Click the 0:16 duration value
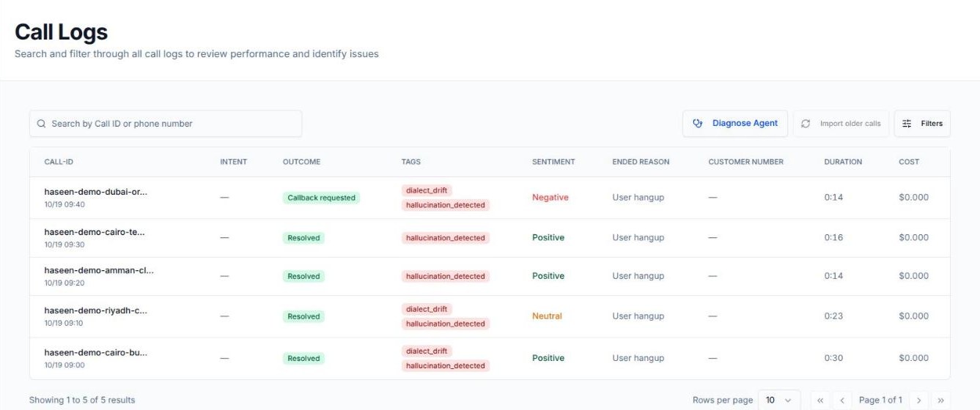The height and width of the screenshot is (410, 980). point(833,238)
